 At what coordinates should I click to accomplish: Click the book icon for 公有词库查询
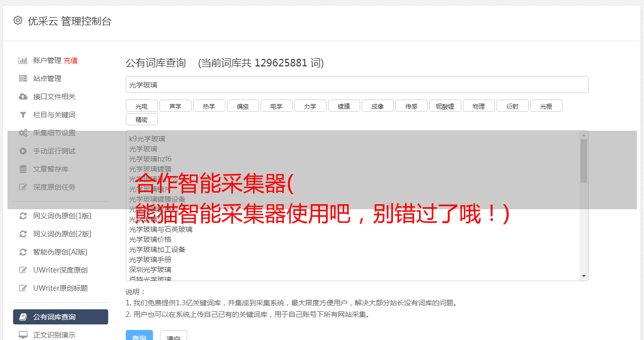23,317
